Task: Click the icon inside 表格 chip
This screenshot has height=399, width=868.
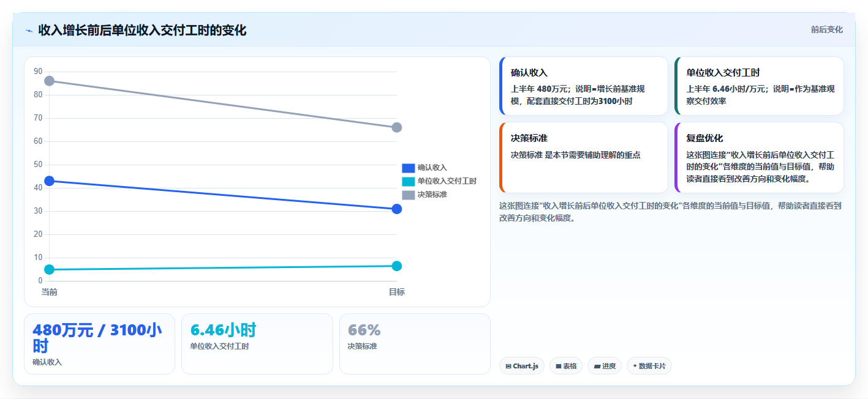Action: pos(559,367)
